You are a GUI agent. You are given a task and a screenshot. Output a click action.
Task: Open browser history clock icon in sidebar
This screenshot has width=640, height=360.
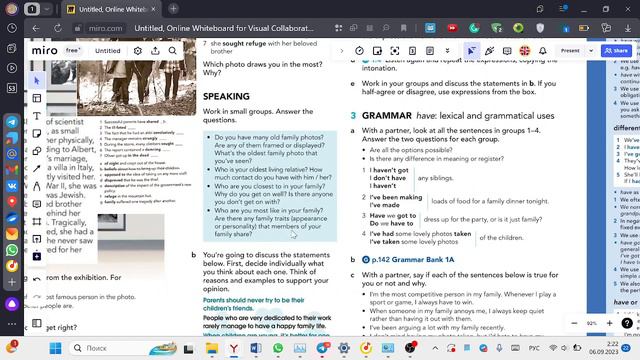click(x=12, y=28)
